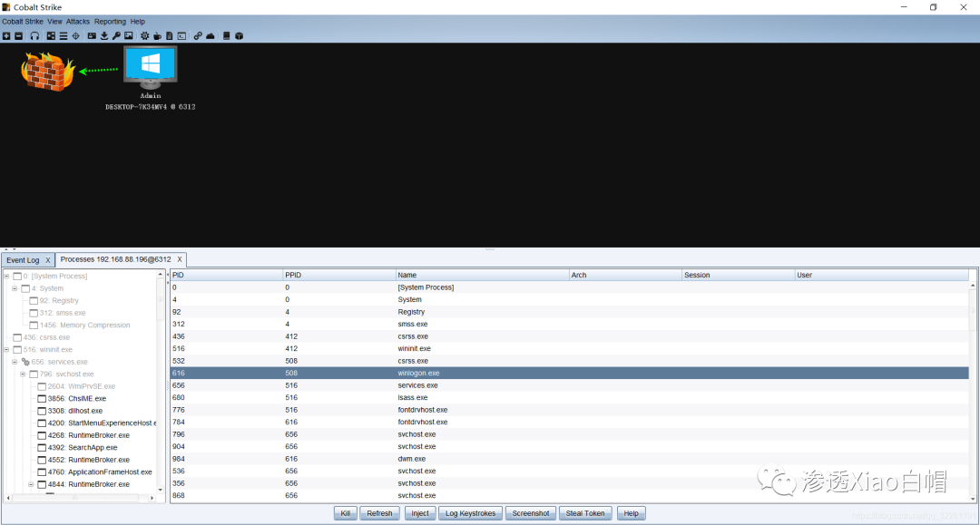The height and width of the screenshot is (525, 980).
Task: Select the wininit.exe row in process table
Action: (569, 349)
